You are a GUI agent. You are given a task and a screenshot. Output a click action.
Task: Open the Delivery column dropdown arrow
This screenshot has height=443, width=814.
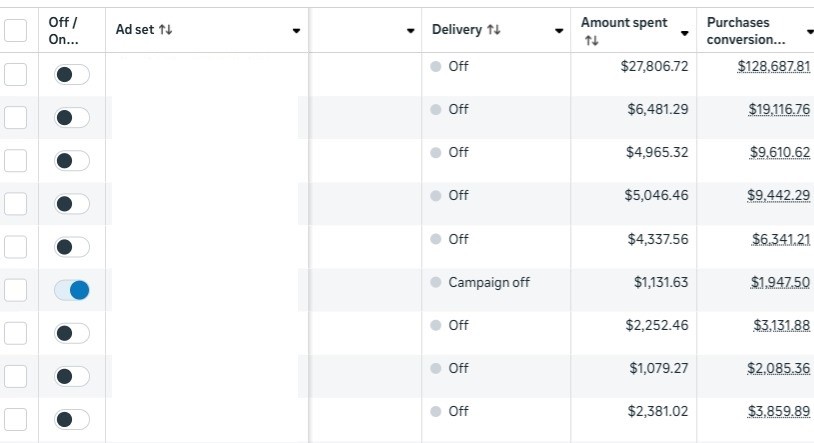559,30
